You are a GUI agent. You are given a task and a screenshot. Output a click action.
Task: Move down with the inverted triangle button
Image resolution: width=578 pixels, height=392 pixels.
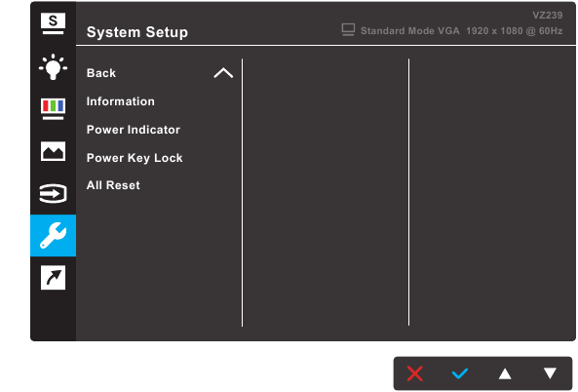pos(550,373)
